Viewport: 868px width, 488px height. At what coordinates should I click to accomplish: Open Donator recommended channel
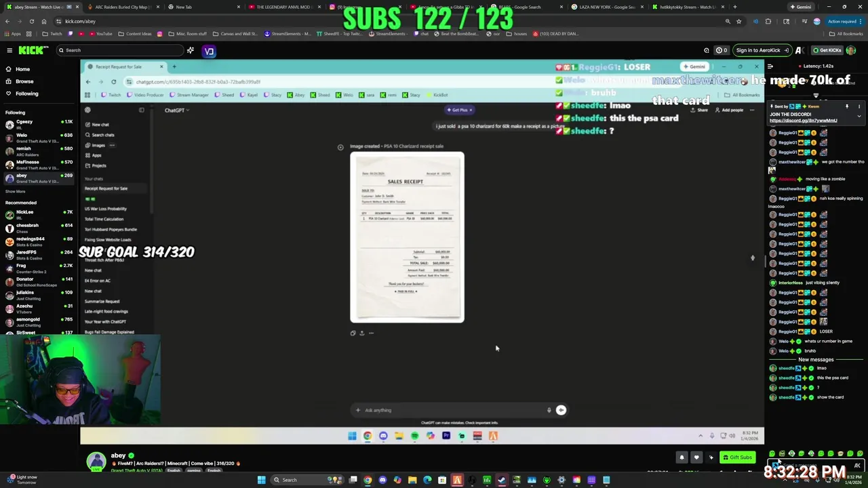39,281
